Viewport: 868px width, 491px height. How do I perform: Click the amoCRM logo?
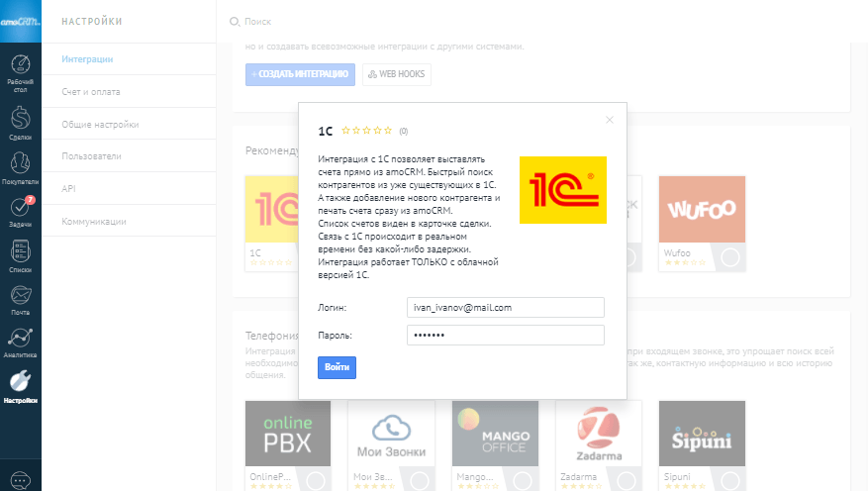click(21, 22)
